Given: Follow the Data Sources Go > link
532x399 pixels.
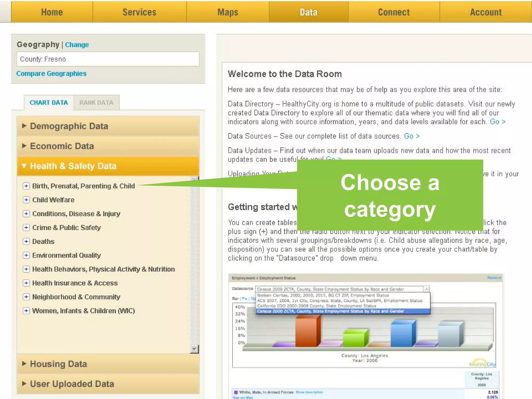Looking at the screenshot, I should [x=412, y=136].
